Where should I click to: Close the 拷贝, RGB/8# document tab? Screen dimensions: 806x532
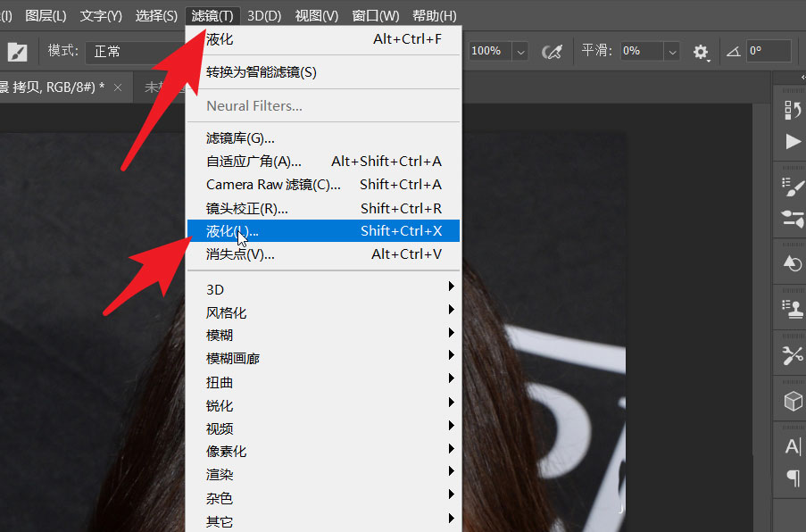point(118,87)
